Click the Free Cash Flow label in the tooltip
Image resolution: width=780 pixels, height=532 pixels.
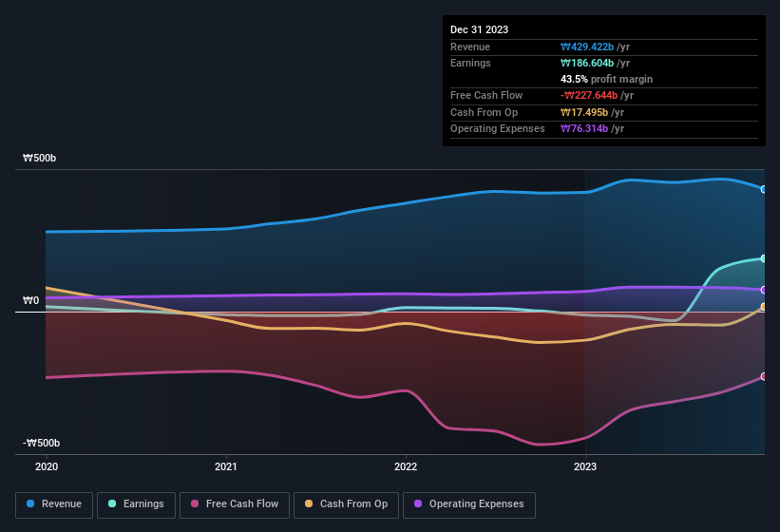tap(486, 95)
